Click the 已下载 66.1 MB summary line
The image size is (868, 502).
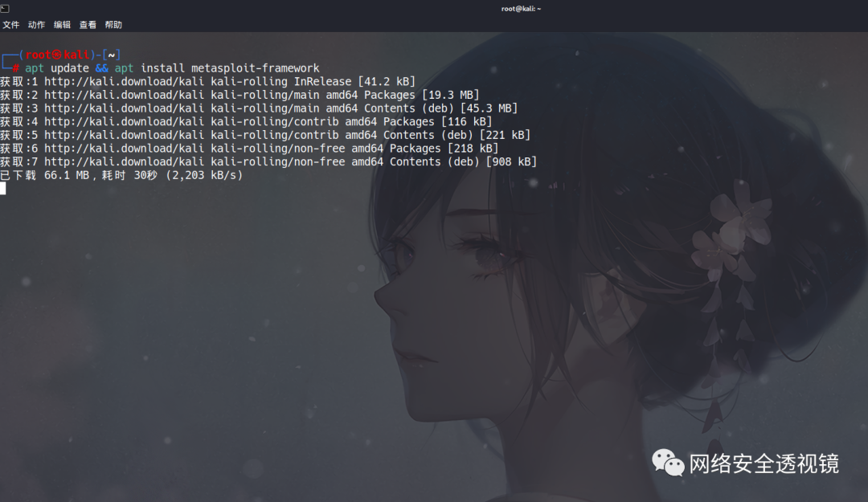pyautogui.click(x=122, y=175)
